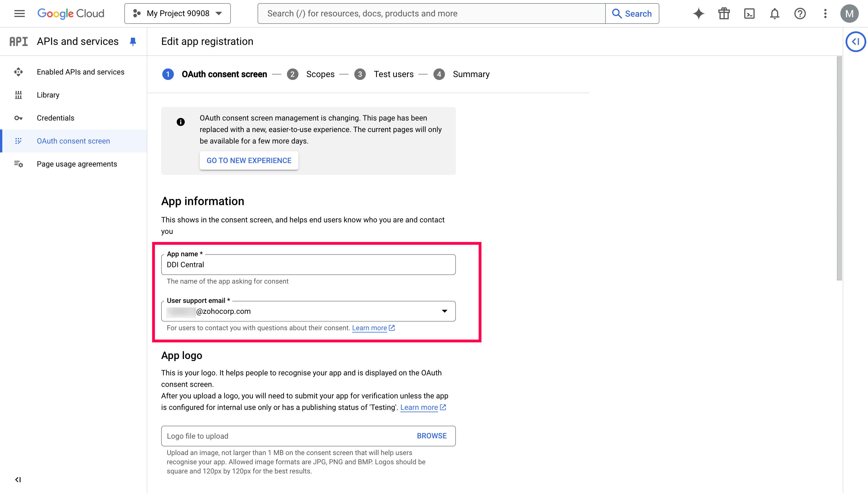Open the My Project 90908 project selector
Screen dimensions: 868x493
(178, 14)
